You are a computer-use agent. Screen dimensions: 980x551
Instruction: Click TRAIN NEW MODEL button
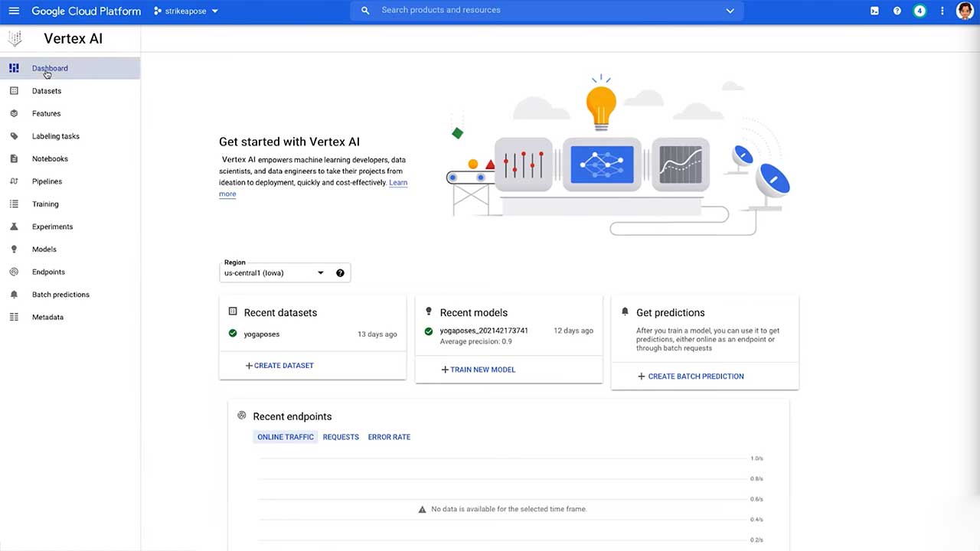[x=479, y=370]
